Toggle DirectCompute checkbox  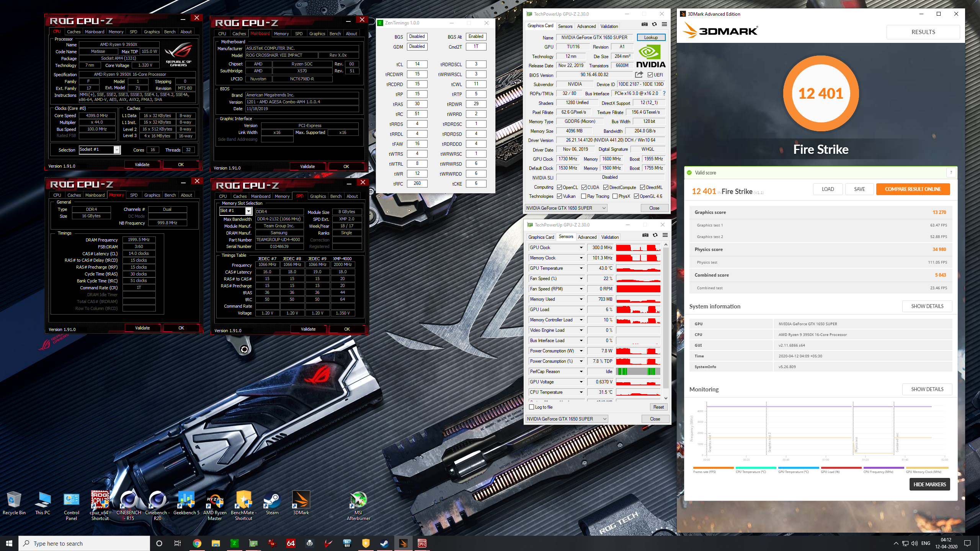pos(606,187)
